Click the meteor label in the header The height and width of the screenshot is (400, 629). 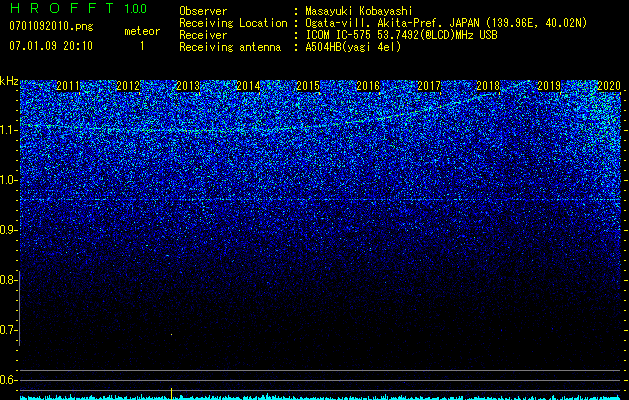(142, 31)
